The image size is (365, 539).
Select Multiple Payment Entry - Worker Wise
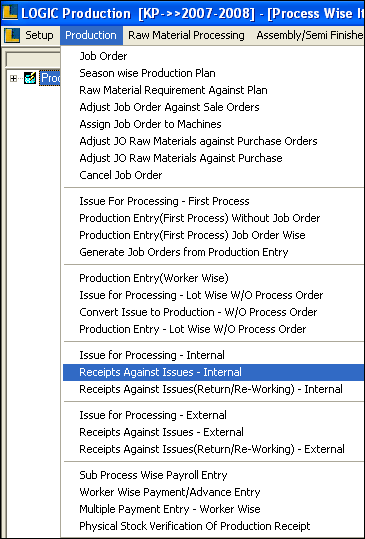coord(170,509)
